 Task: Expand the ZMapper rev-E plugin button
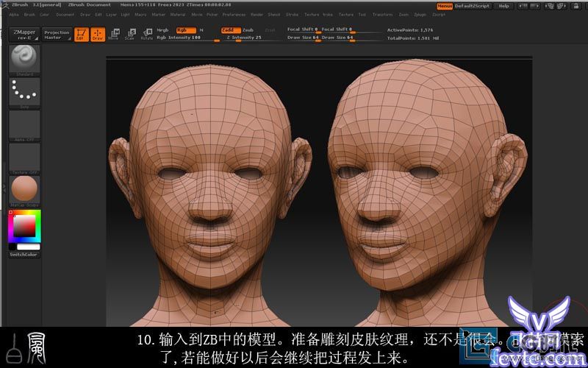[24, 35]
